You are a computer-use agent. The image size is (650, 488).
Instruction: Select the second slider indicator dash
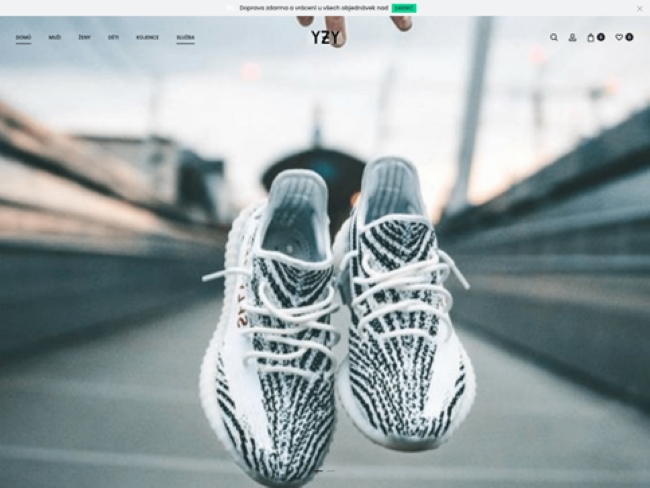[x=330, y=471]
